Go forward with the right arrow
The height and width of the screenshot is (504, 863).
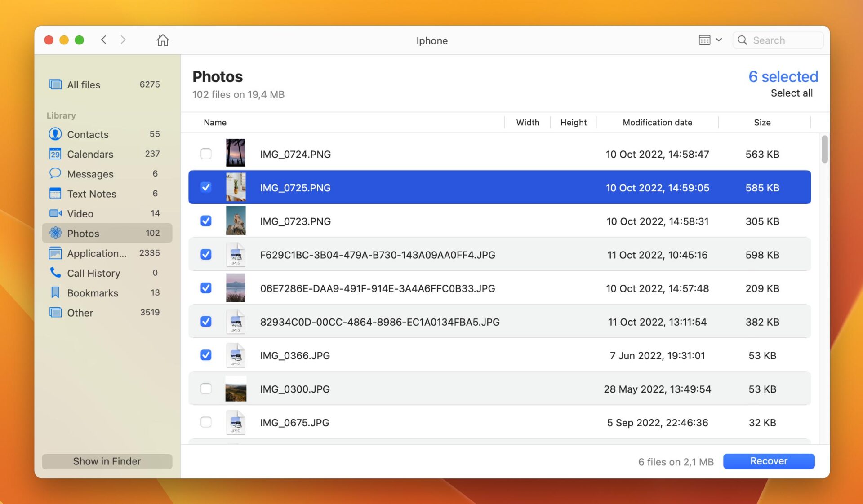coord(123,40)
